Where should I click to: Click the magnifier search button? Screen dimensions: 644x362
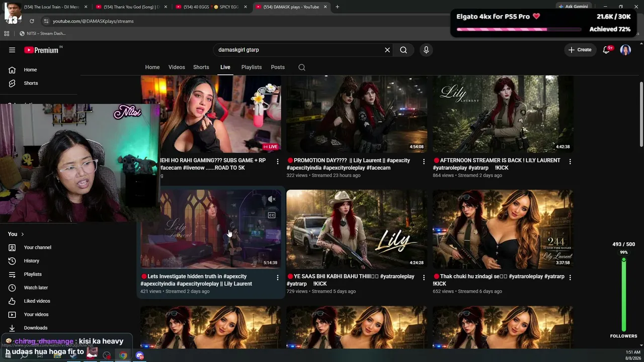coord(404,50)
